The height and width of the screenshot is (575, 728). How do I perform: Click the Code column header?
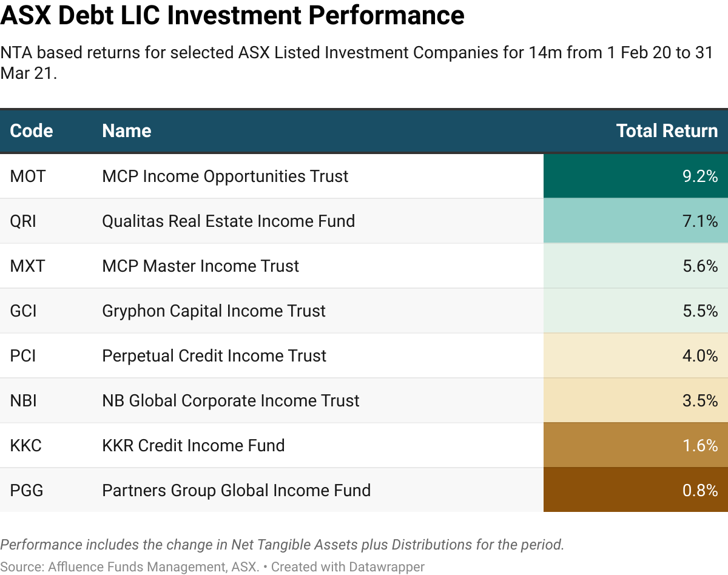coord(32,131)
